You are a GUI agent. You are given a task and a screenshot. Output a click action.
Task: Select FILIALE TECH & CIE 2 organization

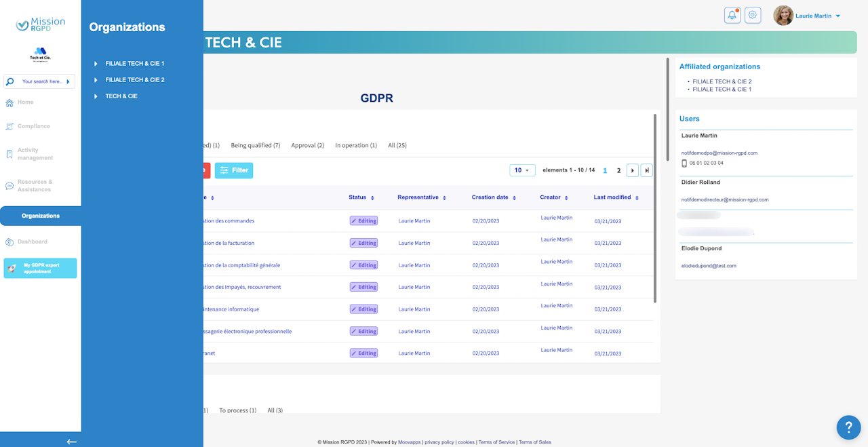(x=135, y=80)
